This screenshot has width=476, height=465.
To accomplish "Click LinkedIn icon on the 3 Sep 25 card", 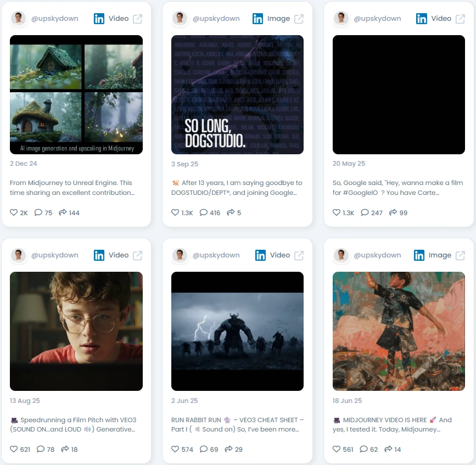I will point(257,19).
